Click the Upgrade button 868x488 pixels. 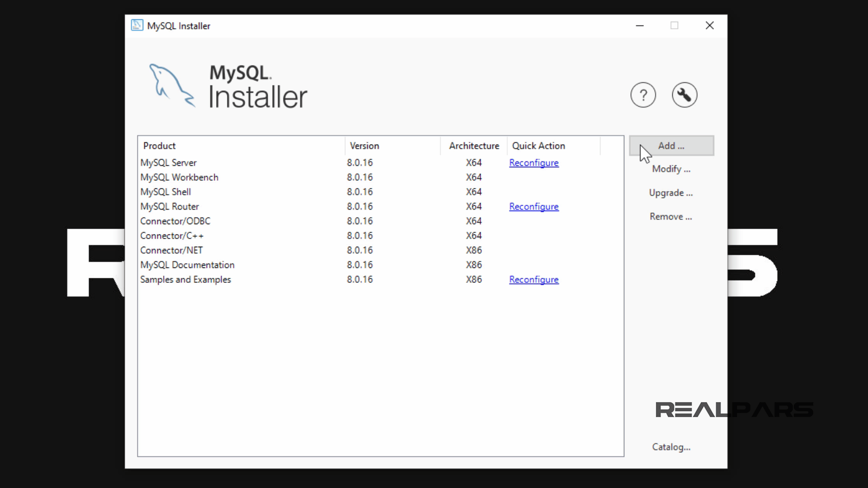tap(671, 192)
